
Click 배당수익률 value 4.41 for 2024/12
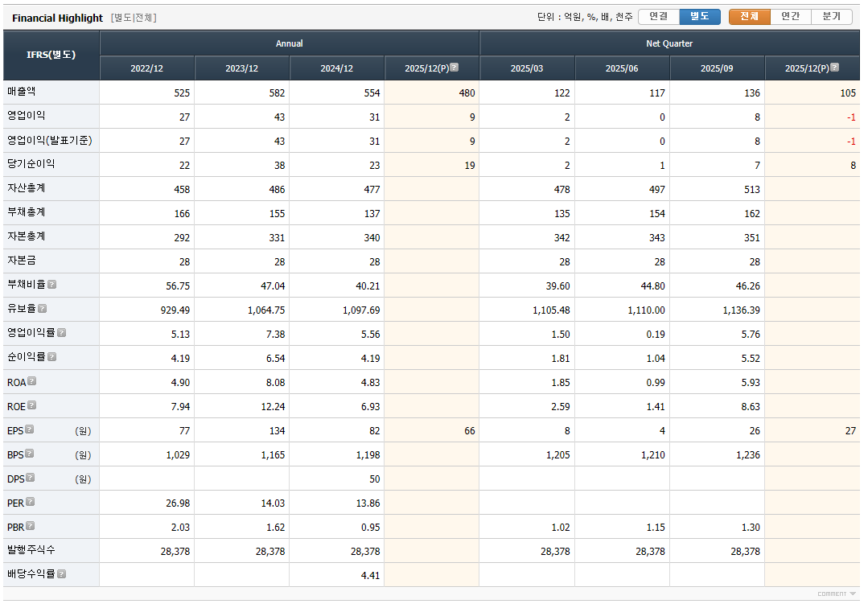[370, 575]
